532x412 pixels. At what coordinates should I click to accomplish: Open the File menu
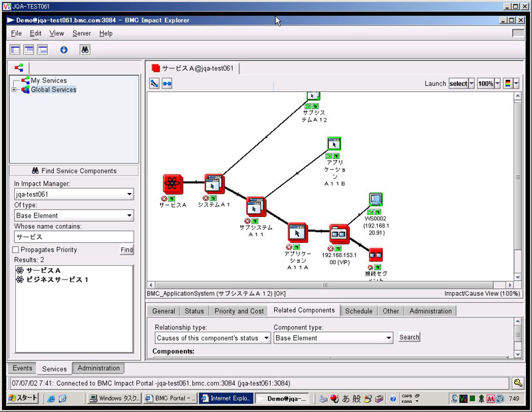(x=16, y=33)
